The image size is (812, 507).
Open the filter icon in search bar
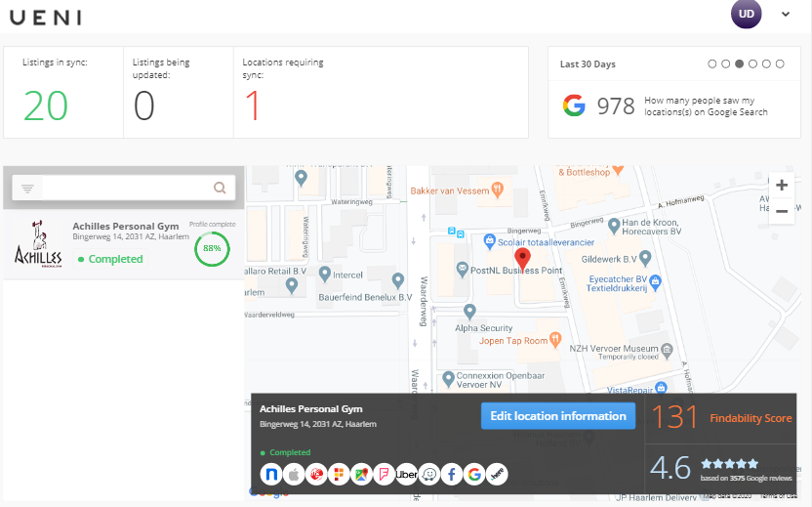tap(27, 189)
